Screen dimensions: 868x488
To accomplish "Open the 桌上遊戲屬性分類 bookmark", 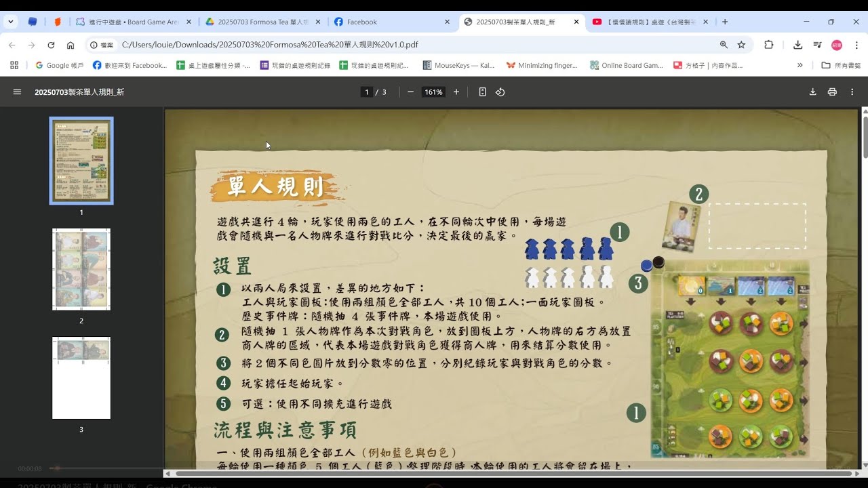I will [x=213, y=65].
